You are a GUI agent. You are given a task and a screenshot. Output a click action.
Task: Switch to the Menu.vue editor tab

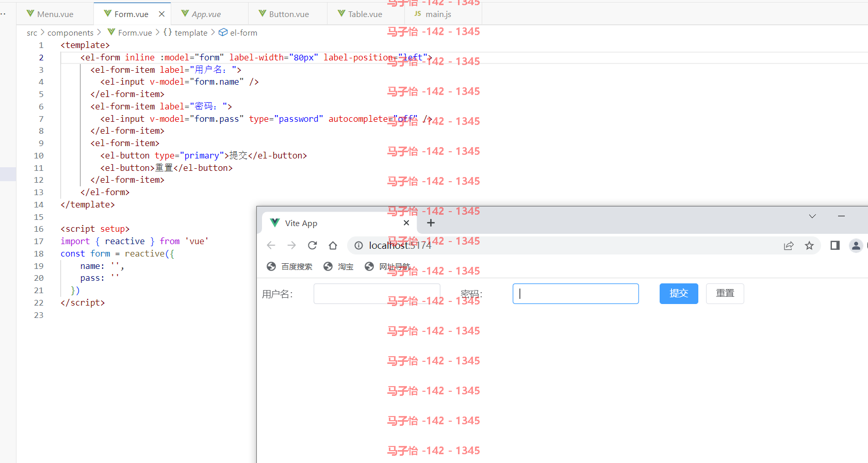click(x=55, y=14)
